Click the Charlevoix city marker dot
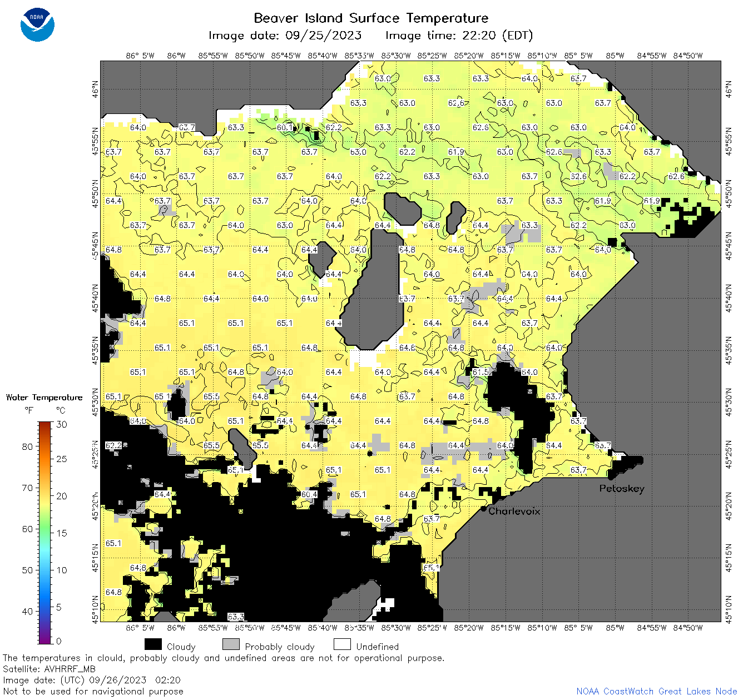Viewport: 743px width, 700px height. (484, 509)
